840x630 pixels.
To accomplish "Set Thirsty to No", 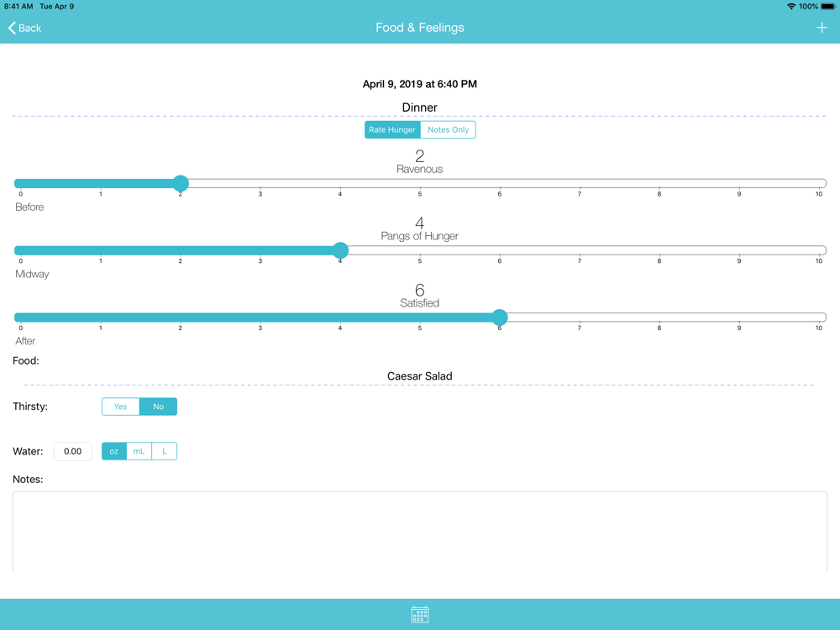I will coord(158,407).
